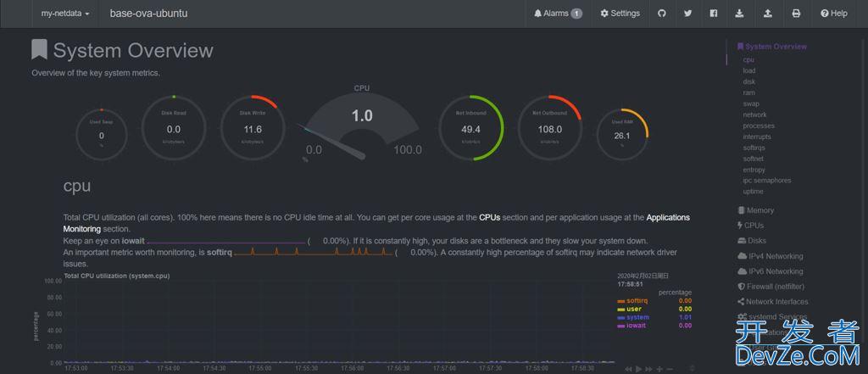Go to cpu in sidebar submenu
The image size is (868, 374).
tap(748, 60)
